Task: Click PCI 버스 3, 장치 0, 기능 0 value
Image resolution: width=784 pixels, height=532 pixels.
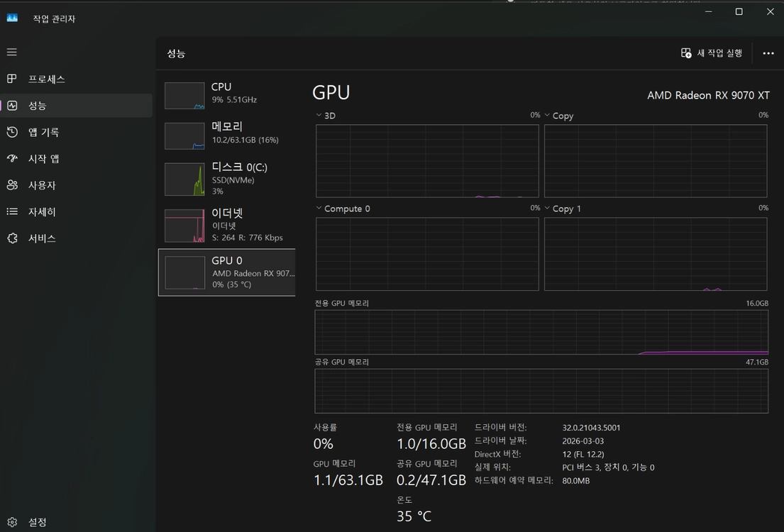Action: [608, 467]
